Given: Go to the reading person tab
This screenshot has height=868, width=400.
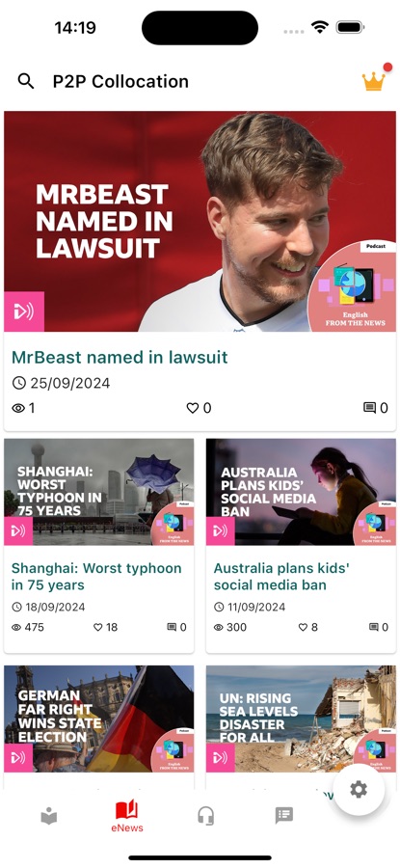Looking at the screenshot, I should tap(49, 816).
